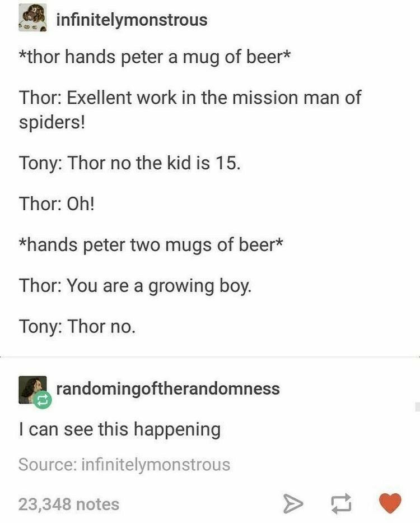The image size is (420, 523).
Task: Reblog the post using the arrows icon
Action: (x=341, y=503)
